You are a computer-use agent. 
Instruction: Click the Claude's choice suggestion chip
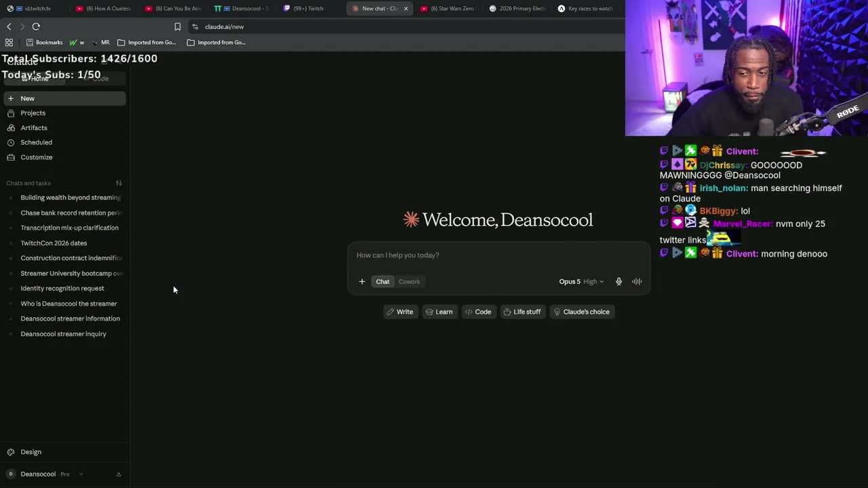coord(582,312)
